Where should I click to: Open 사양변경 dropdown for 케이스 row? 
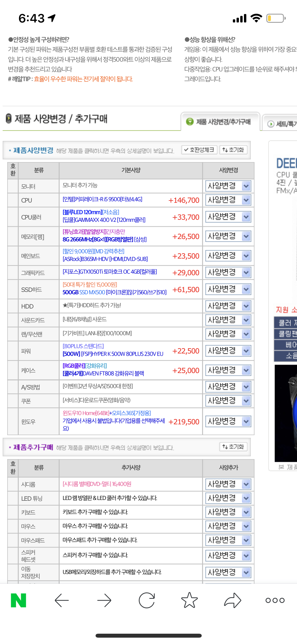point(228,370)
